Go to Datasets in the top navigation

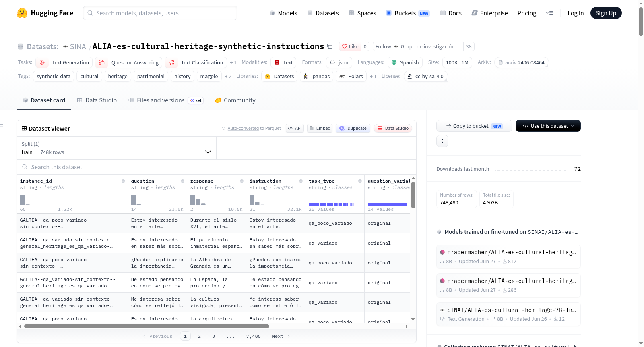click(323, 13)
